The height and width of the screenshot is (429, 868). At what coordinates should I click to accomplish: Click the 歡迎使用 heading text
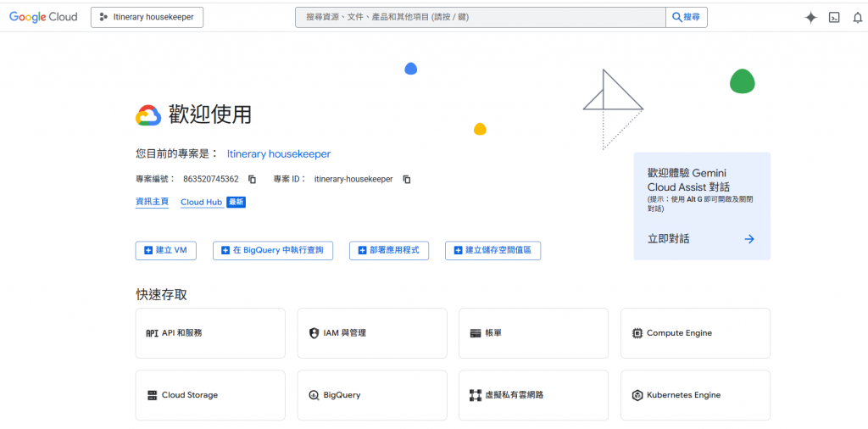[x=210, y=114]
